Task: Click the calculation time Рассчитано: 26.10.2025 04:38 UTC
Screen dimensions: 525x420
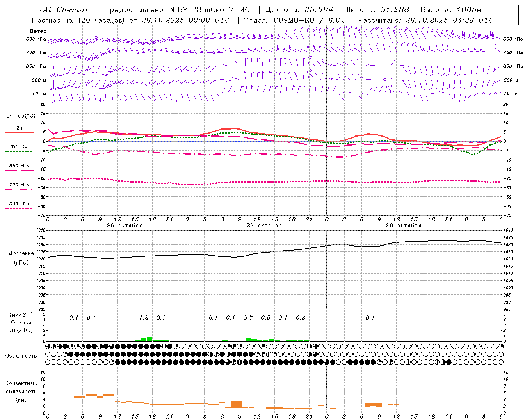Action: pyautogui.click(x=426, y=20)
